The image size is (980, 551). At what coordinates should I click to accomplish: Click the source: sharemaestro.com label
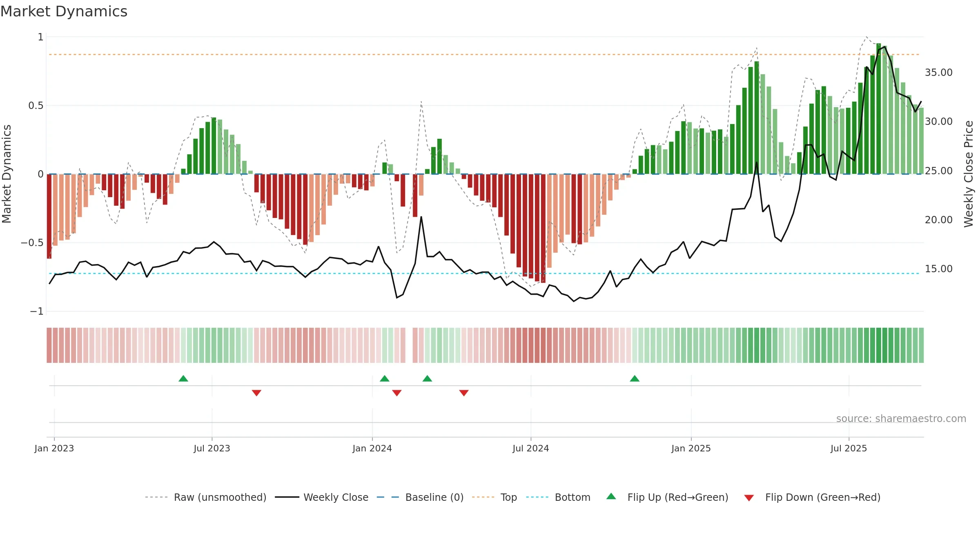pyautogui.click(x=901, y=419)
